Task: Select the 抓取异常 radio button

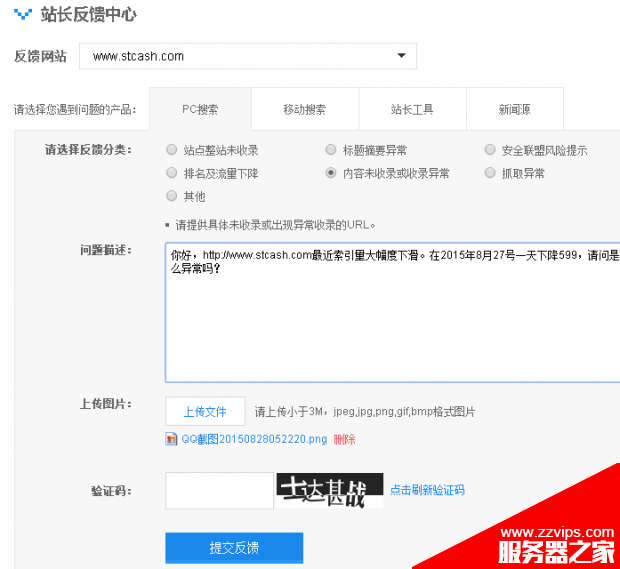Action: tap(490, 173)
